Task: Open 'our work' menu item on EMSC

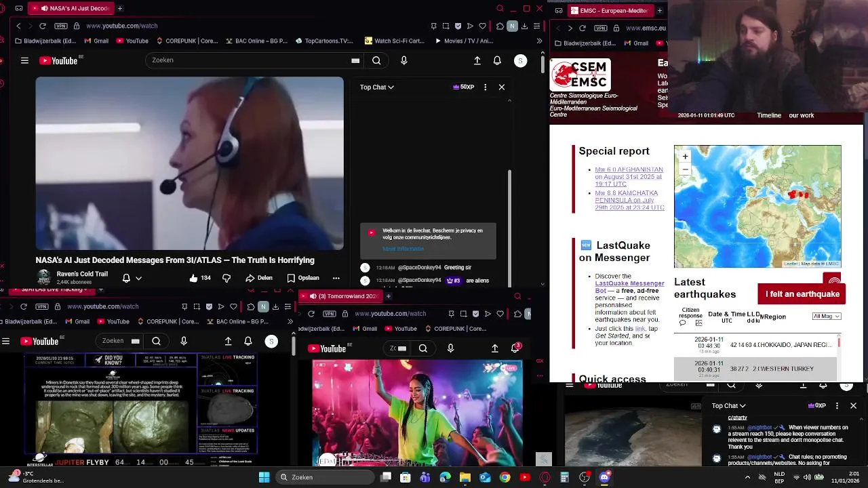Action: (x=802, y=115)
